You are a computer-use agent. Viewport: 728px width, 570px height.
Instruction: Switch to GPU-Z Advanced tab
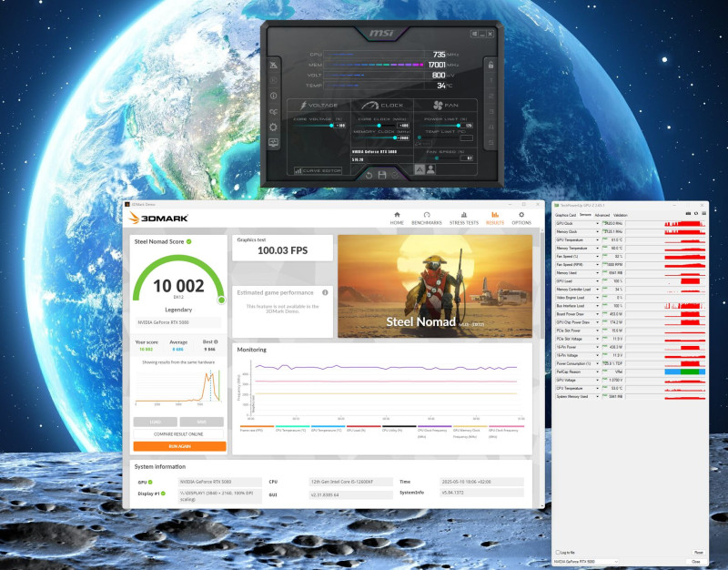[602, 215]
